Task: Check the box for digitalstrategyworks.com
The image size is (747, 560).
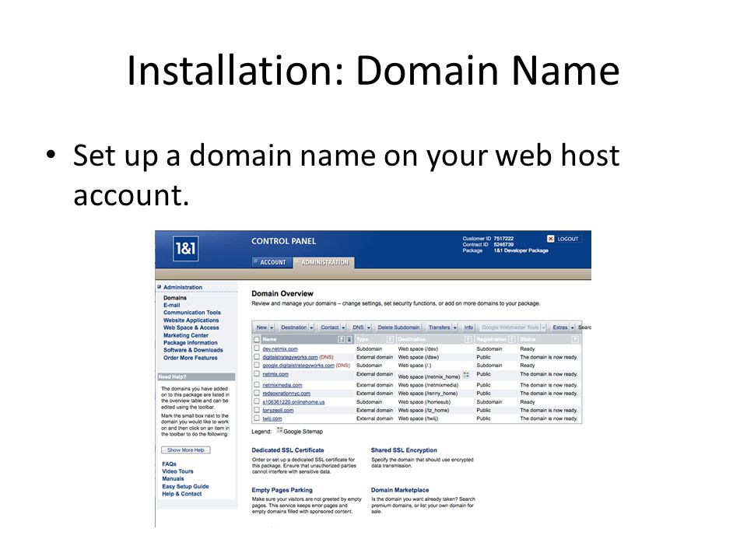Action: pos(257,357)
